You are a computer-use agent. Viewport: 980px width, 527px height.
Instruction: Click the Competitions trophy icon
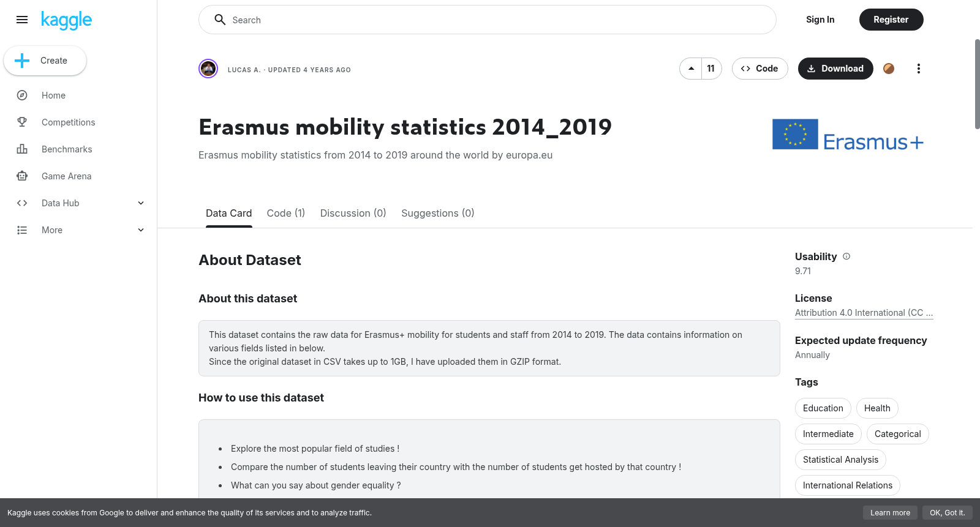22,122
